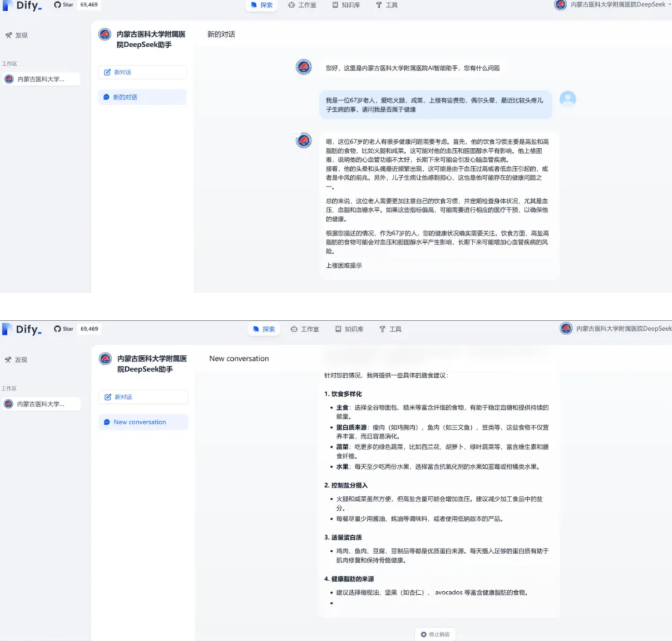
Task: Open GitHub Star badge in lower window
Action: pyautogui.click(x=63, y=329)
